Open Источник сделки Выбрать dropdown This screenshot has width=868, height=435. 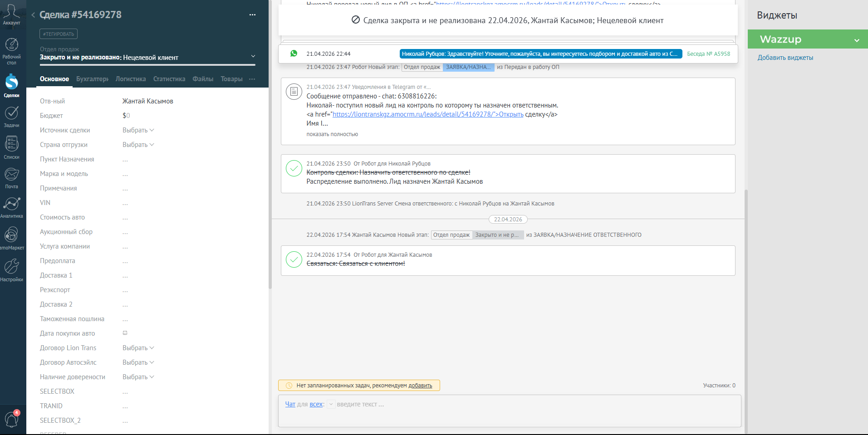pyautogui.click(x=138, y=130)
